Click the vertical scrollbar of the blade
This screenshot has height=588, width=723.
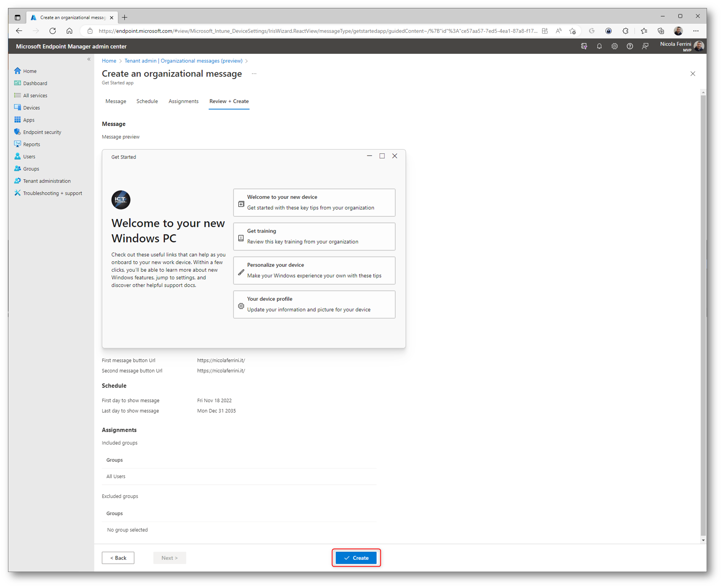coord(703,315)
